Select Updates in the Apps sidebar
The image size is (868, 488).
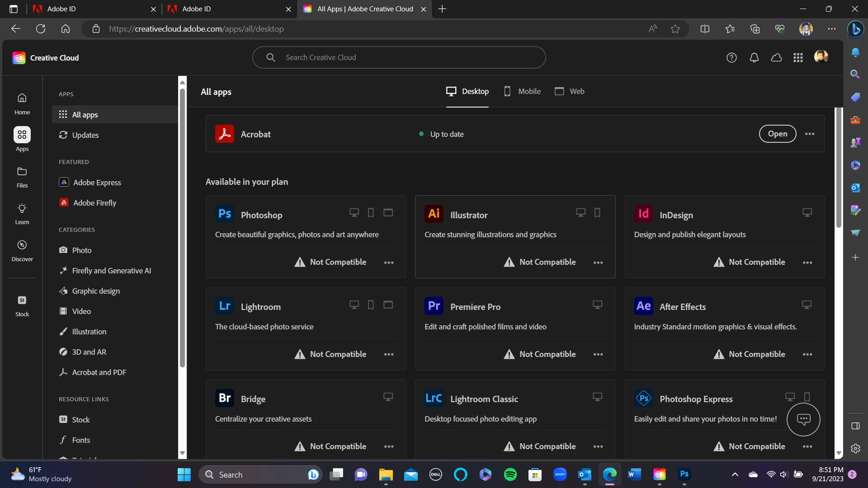pyautogui.click(x=85, y=135)
